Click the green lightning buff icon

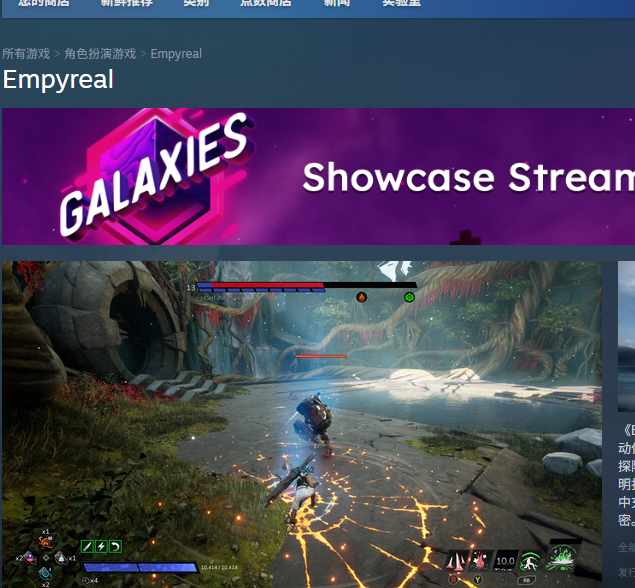[101, 546]
